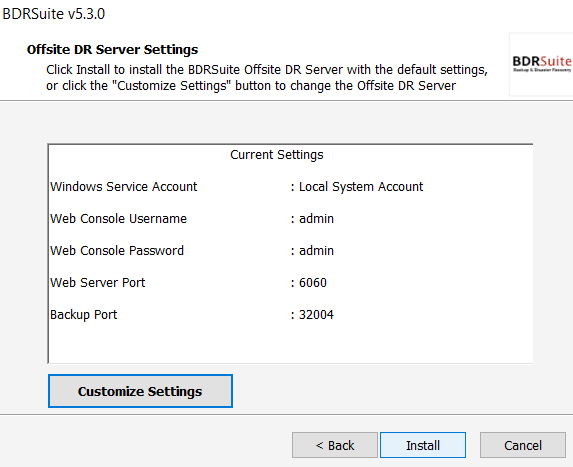Click the Local System Account value
The image size is (573, 467).
(361, 187)
